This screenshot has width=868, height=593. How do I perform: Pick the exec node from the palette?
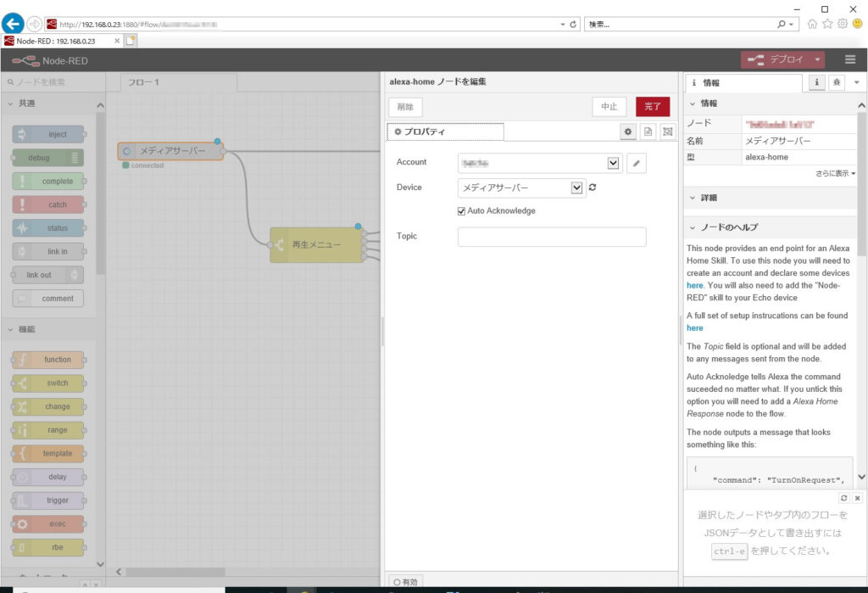pyautogui.click(x=48, y=523)
